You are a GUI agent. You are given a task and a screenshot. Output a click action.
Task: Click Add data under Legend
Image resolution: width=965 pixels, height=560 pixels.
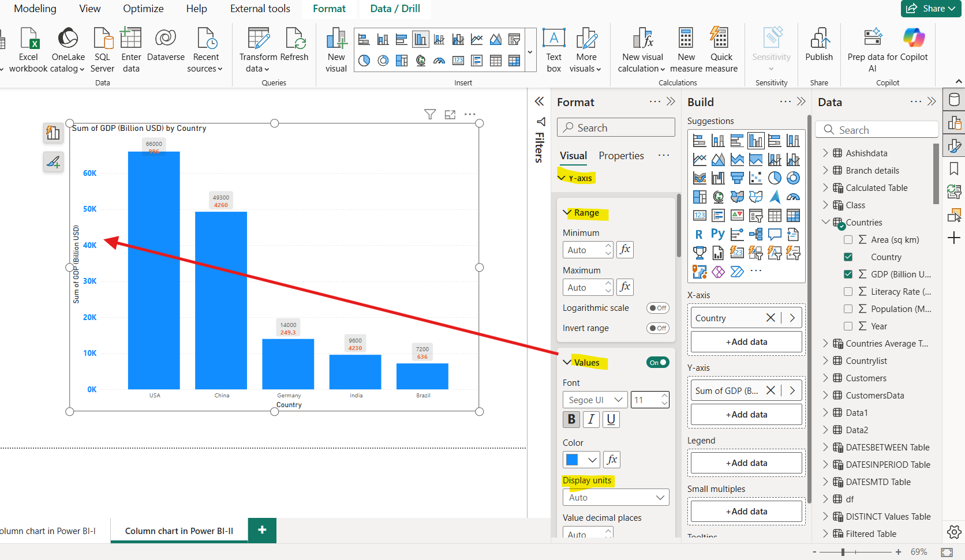(746, 463)
